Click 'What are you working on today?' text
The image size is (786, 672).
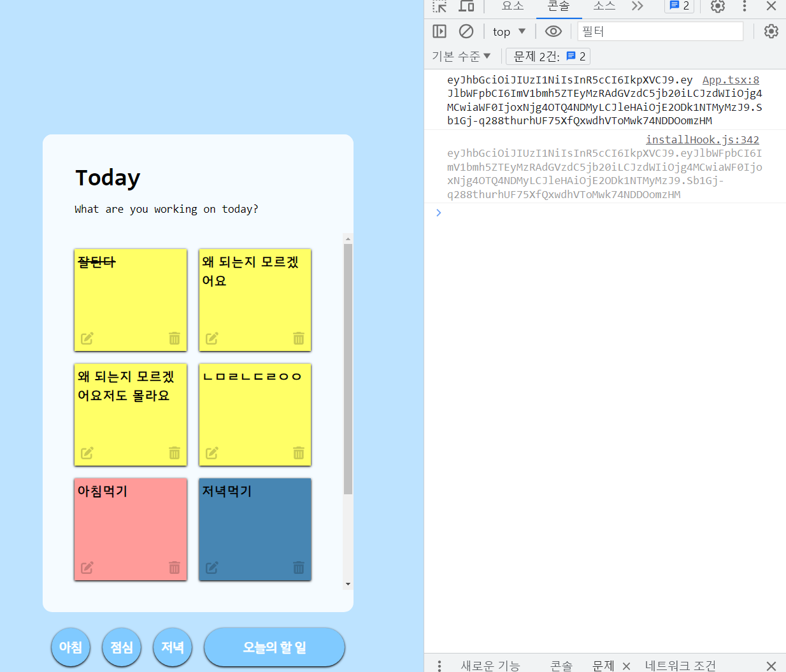[x=166, y=209]
